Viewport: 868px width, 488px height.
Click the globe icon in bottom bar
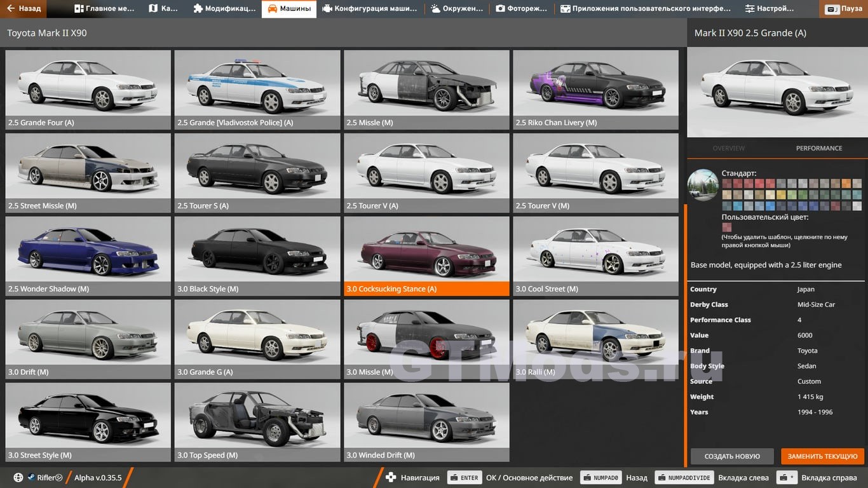point(18,477)
